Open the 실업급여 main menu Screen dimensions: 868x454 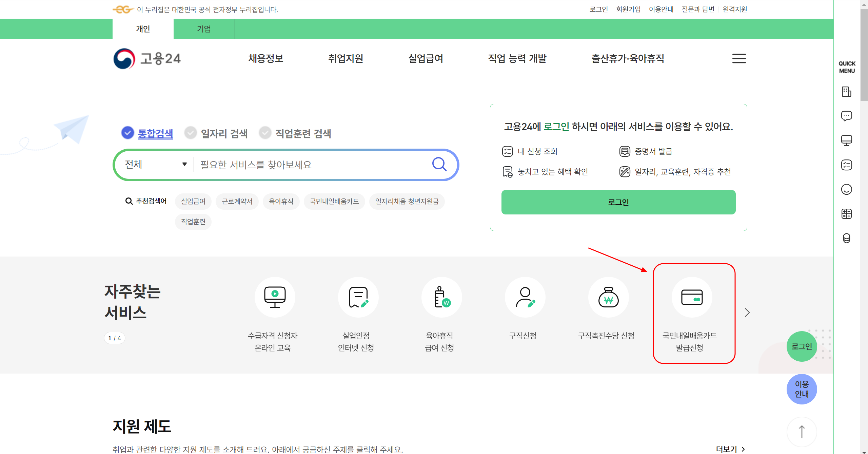click(426, 58)
